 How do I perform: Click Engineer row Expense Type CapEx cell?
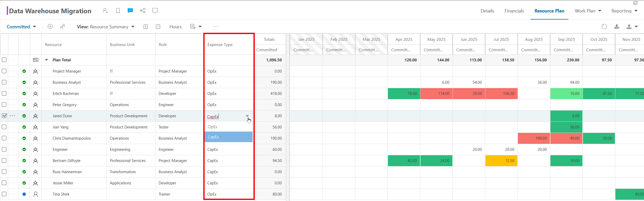pos(229,149)
